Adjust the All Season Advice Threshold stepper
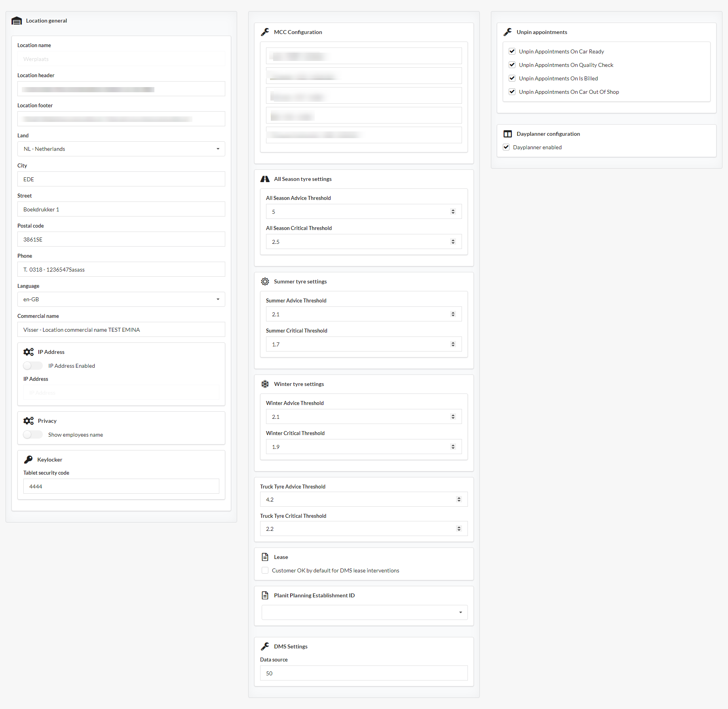728x709 pixels. tap(453, 211)
